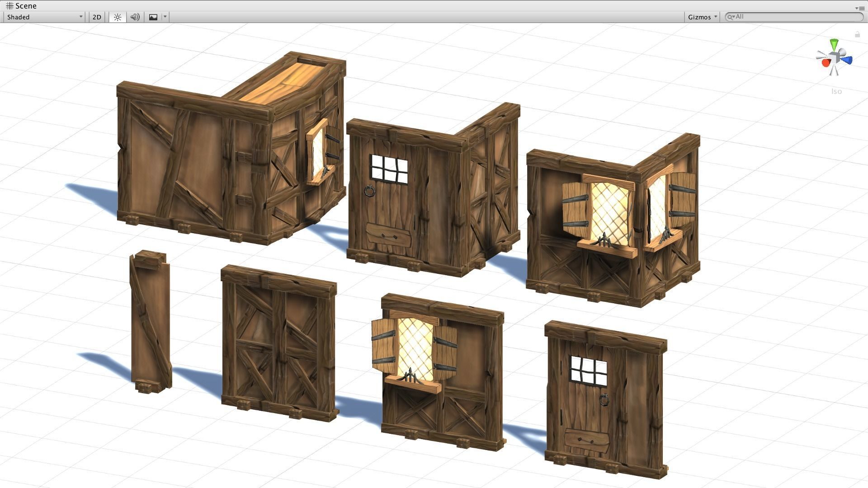Toggle scene effects image icon

click(x=153, y=17)
